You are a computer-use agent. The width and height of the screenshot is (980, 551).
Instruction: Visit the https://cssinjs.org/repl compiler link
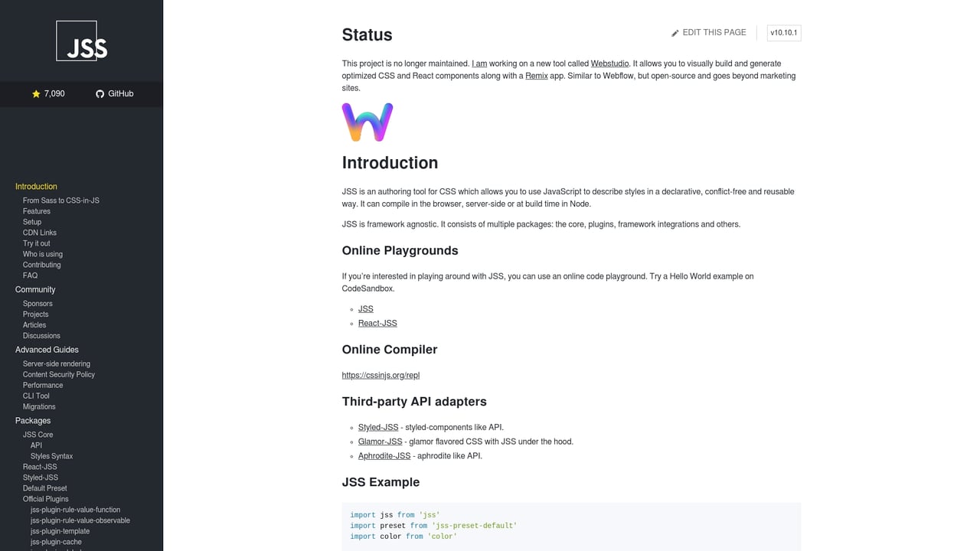[381, 375]
